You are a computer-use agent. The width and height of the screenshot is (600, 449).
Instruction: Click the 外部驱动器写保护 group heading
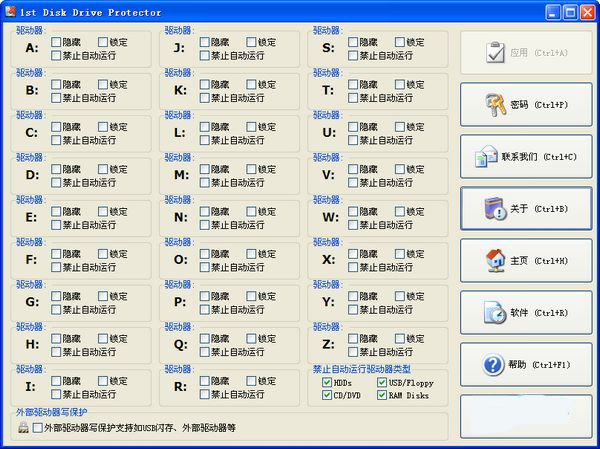(52, 412)
